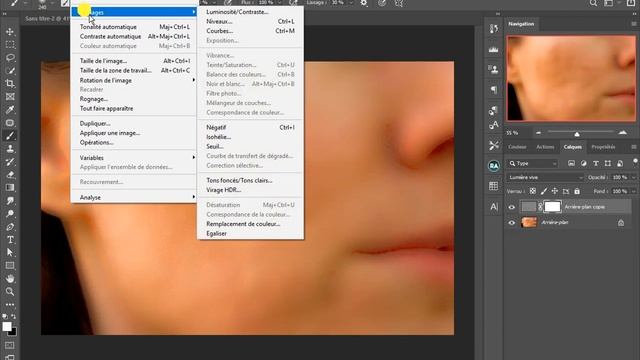Select the Gradient tool
640x360 pixels.
pyautogui.click(x=10, y=188)
